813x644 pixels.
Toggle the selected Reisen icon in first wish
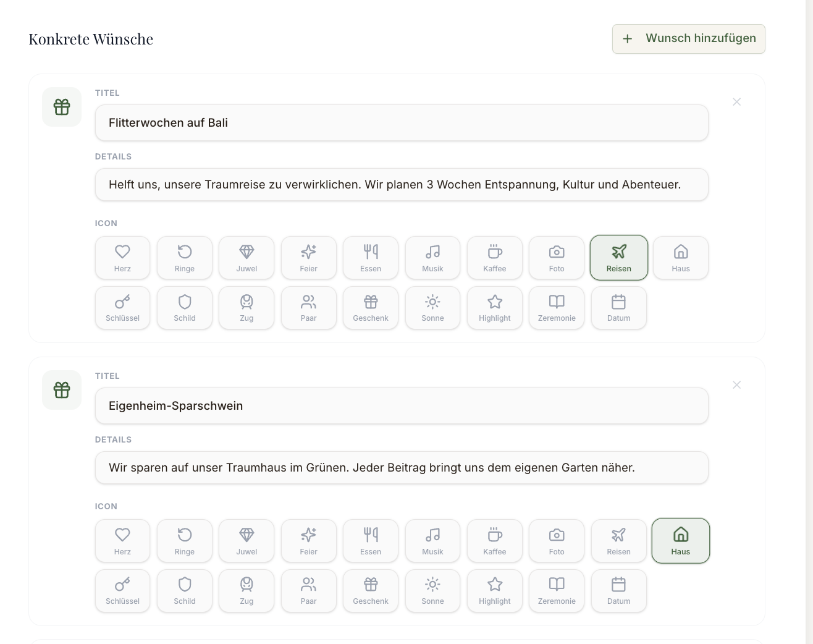click(x=618, y=258)
